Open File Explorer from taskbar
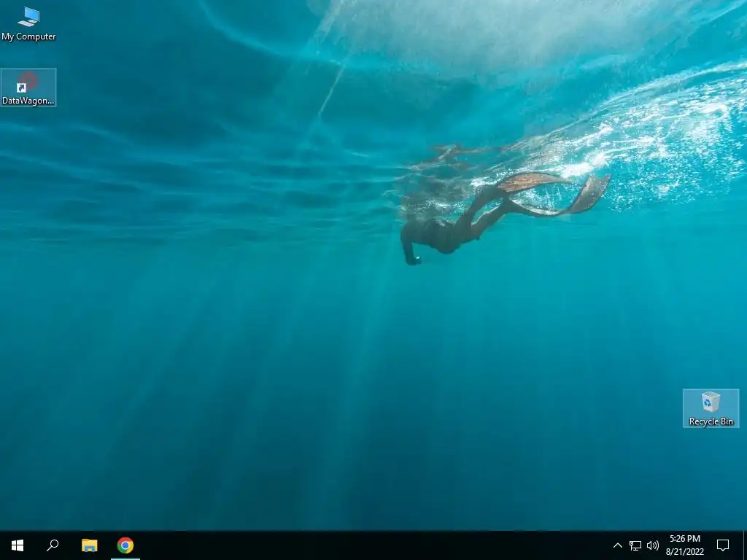This screenshot has height=560, width=747. pyautogui.click(x=89, y=545)
